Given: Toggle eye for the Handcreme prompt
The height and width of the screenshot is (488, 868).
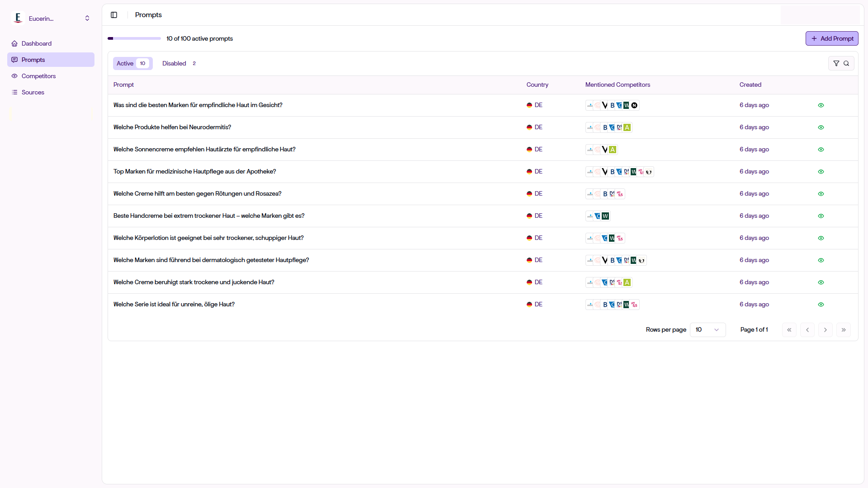Looking at the screenshot, I should click(x=821, y=216).
